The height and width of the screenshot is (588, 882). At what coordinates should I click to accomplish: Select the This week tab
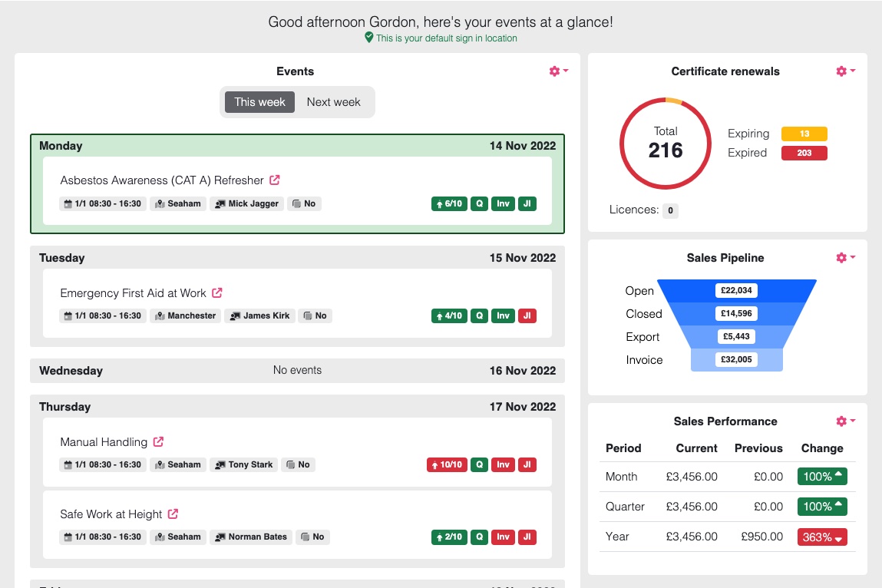pos(259,101)
